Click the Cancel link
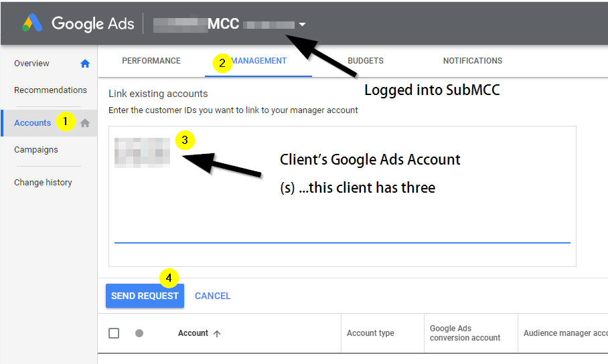This screenshot has width=608, height=364. (x=212, y=296)
